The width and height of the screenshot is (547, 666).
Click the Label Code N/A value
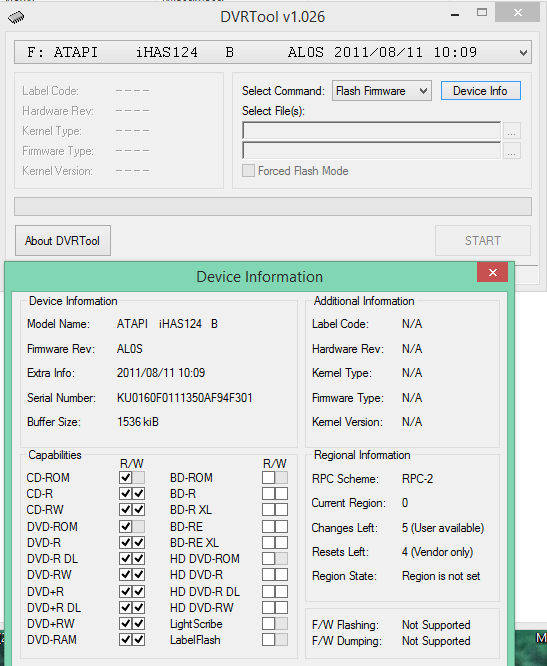[x=412, y=324]
